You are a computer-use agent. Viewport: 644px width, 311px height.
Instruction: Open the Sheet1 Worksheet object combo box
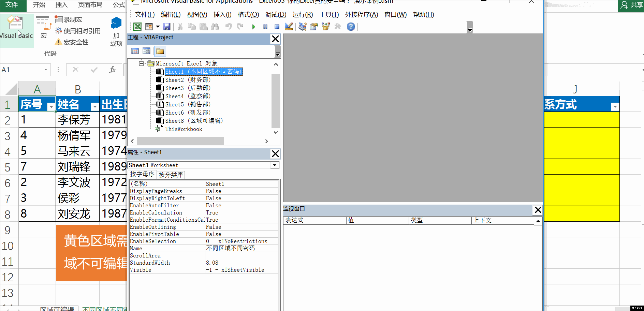(275, 165)
